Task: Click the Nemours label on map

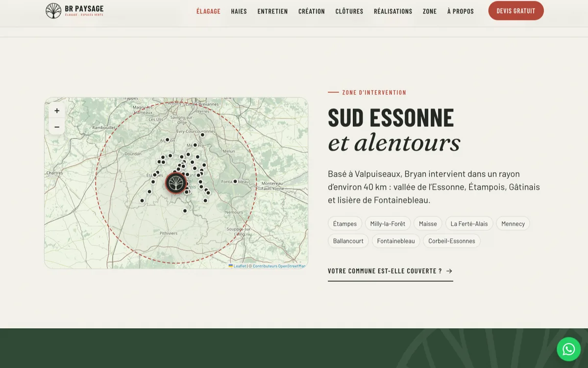Action: (234, 212)
